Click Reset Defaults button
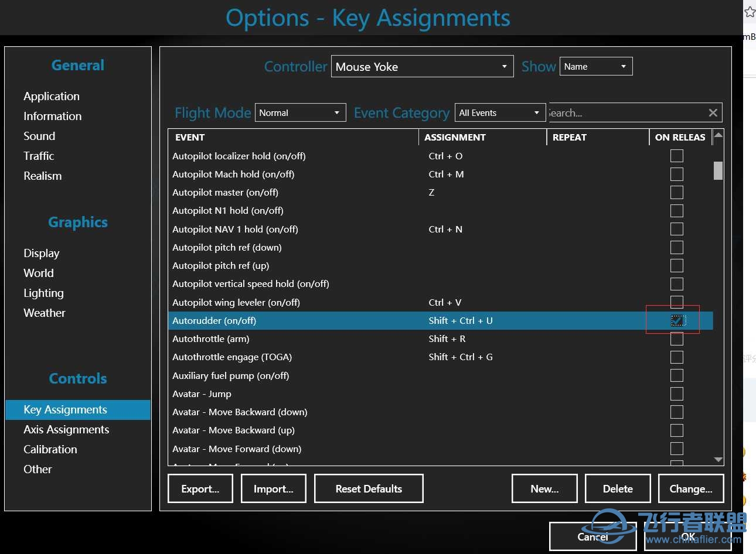The height and width of the screenshot is (554, 756). [369, 488]
